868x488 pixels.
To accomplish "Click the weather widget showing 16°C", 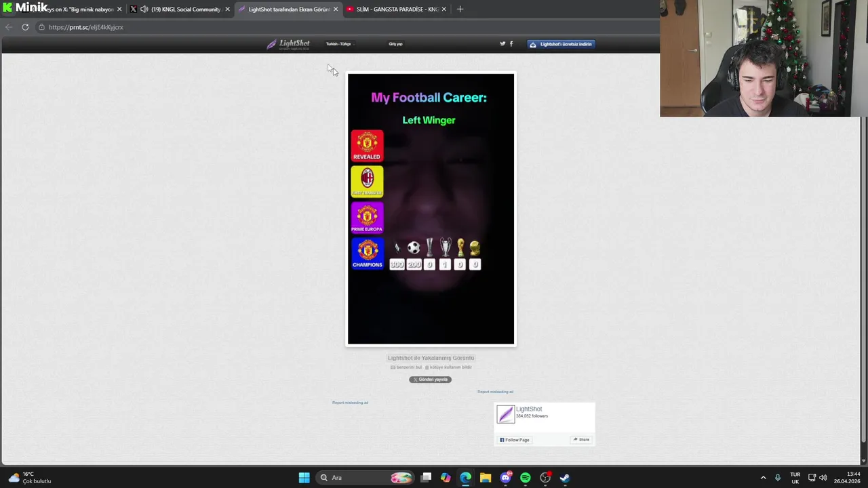I will (x=31, y=478).
